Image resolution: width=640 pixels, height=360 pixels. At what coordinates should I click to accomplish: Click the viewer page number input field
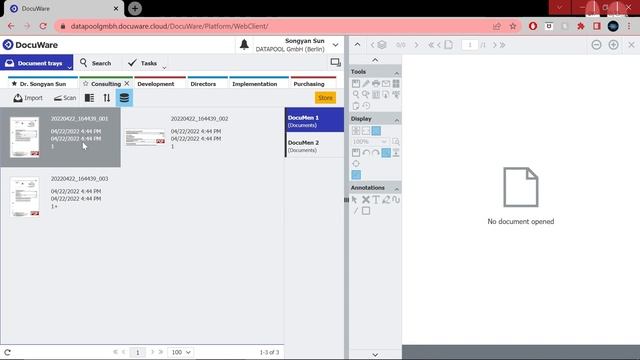[x=470, y=45]
